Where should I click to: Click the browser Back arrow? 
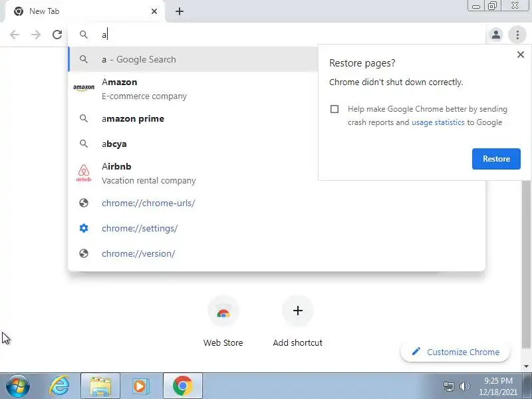15,35
